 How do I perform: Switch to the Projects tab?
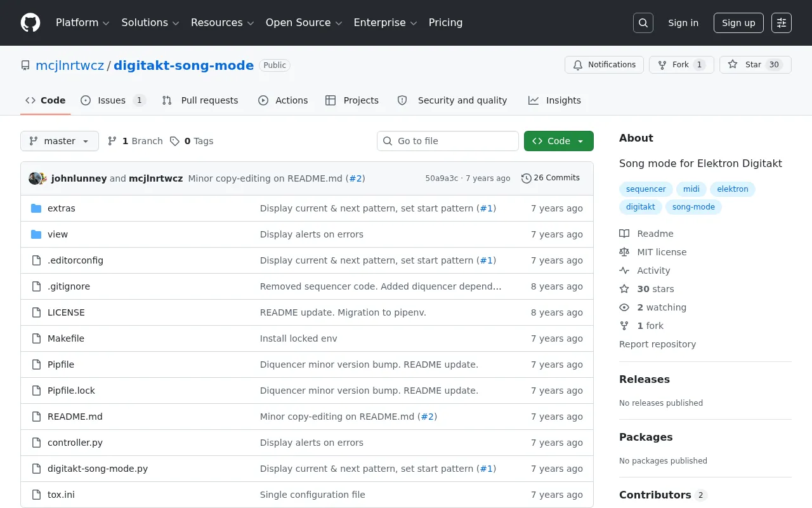point(352,100)
